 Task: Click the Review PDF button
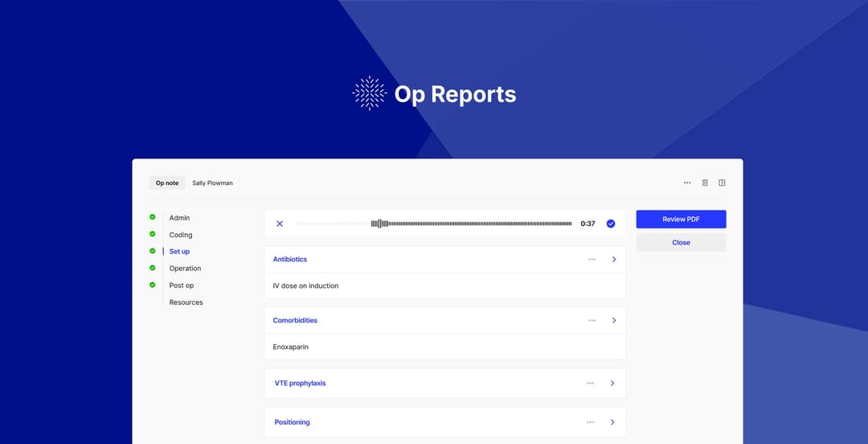click(681, 219)
